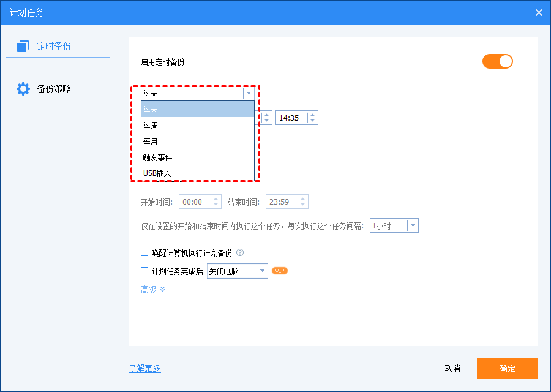
Task: Click the up arrow on 14:35 time
Action: coord(312,115)
